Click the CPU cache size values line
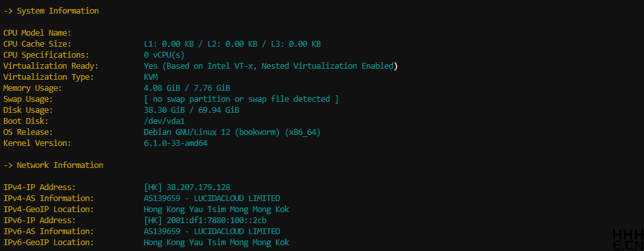644x251 pixels. pyautogui.click(x=233, y=44)
